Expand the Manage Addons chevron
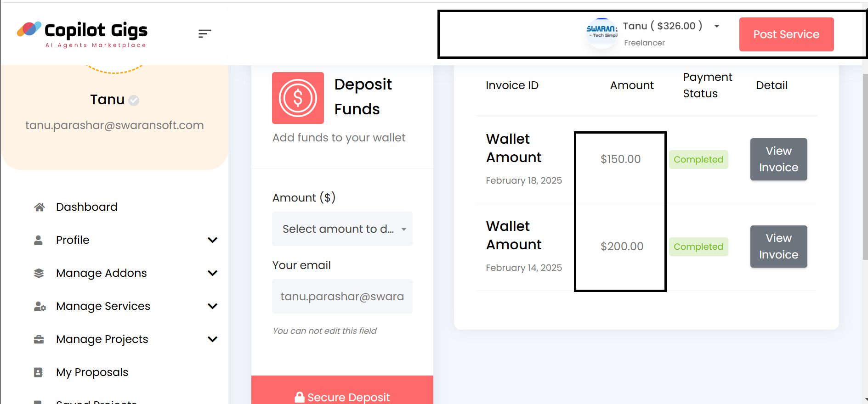 coord(212,273)
